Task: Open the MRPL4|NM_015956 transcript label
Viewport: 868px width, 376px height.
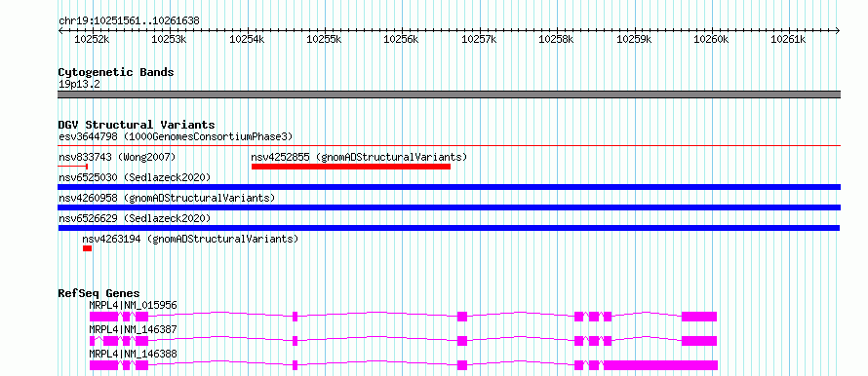Action: (x=134, y=305)
